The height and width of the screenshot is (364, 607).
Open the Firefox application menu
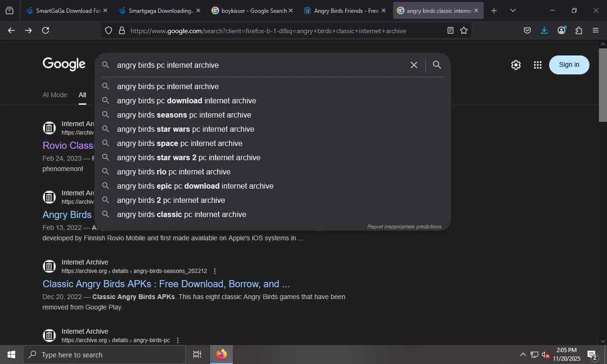coord(596,30)
